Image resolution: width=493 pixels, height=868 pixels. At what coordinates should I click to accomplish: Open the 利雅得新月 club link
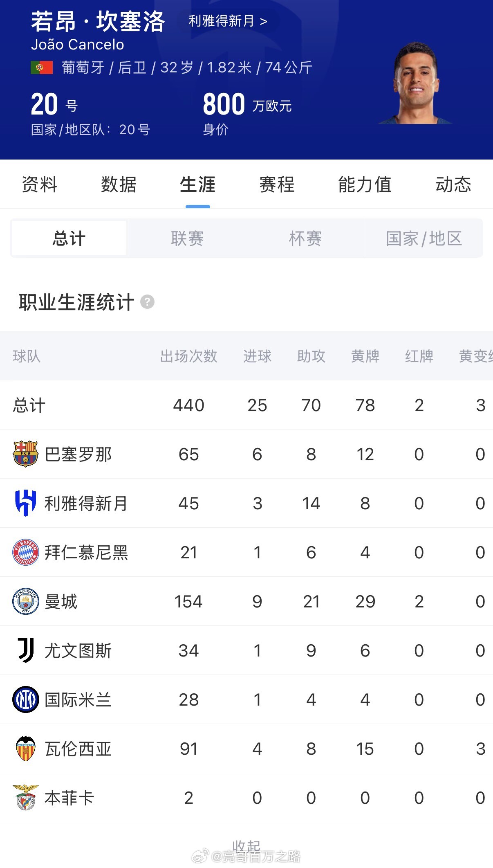[228, 21]
